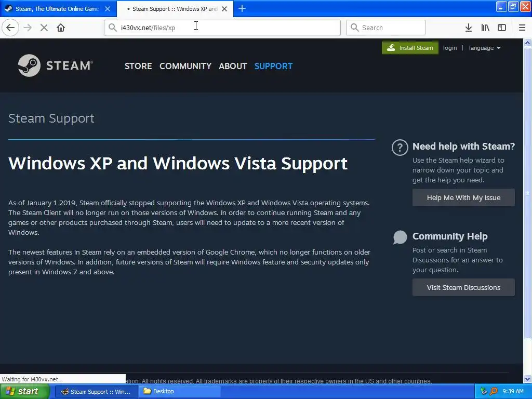Click the magnifier icon in the address bar
Viewport: 532px width, 399px height.
(x=113, y=28)
